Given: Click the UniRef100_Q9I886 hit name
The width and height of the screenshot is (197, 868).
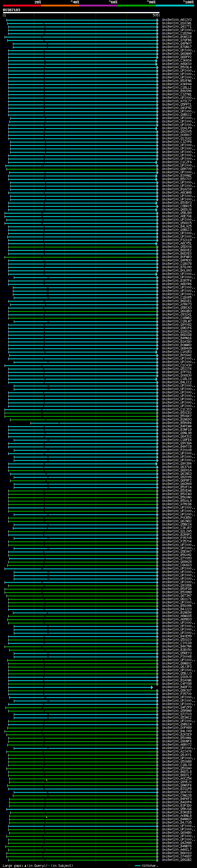Looking at the screenshot, I should click(x=177, y=585).
